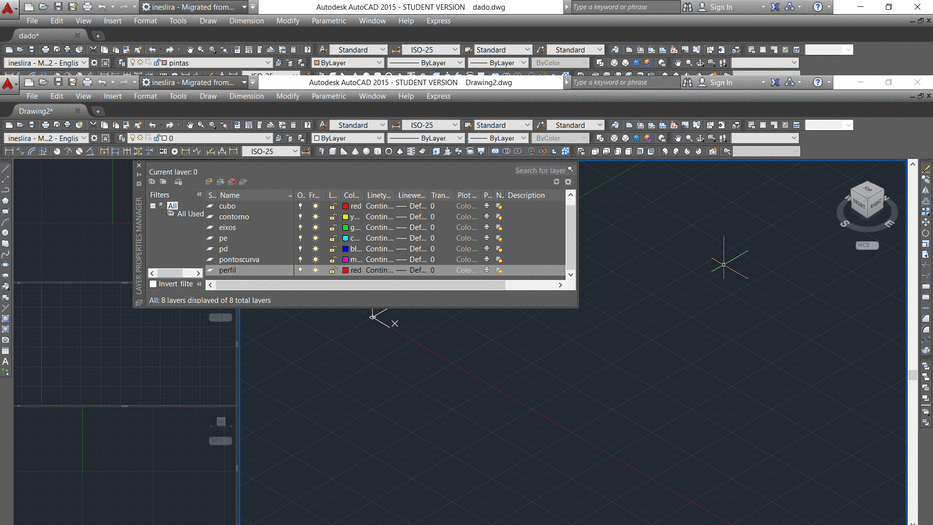Click Save icon in Drawing2 quick access toolbar

pos(58,82)
